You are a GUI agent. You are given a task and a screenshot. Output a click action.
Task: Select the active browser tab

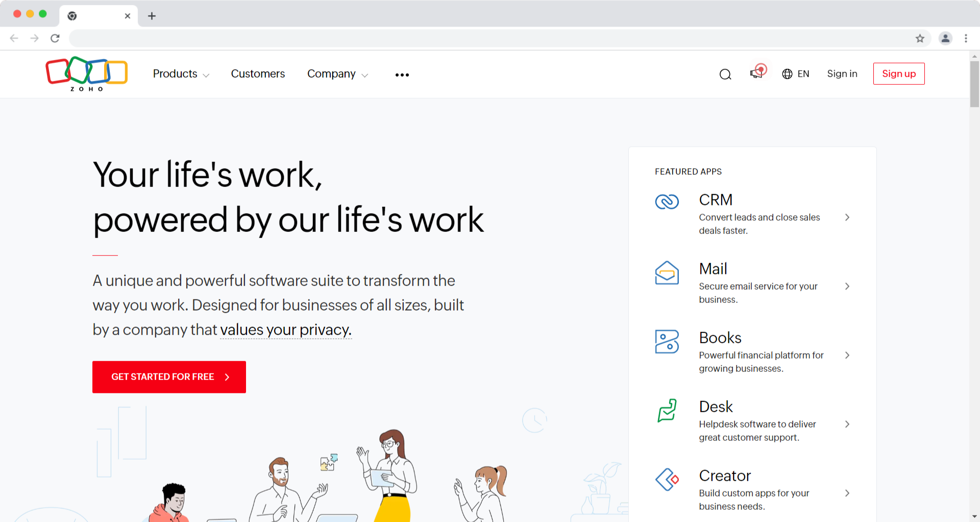99,16
